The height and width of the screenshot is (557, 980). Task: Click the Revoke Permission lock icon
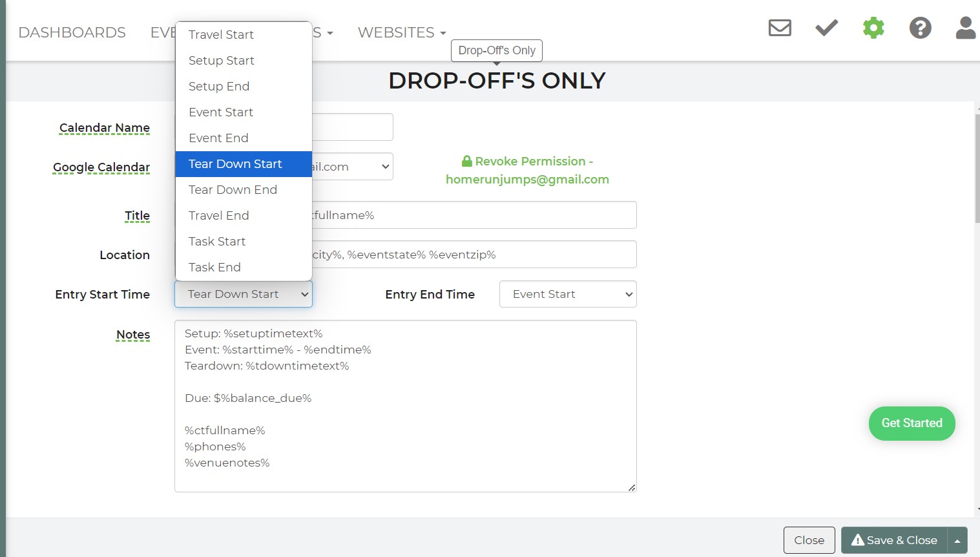pos(466,162)
